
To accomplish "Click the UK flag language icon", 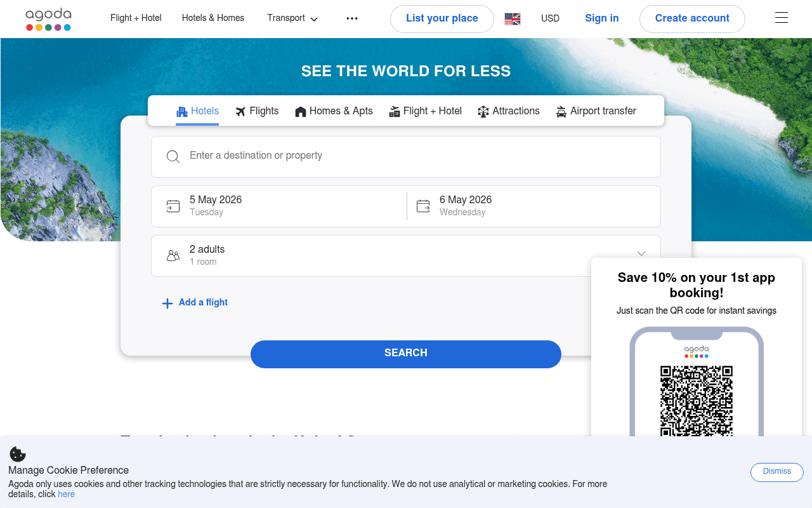I will 512,18.
